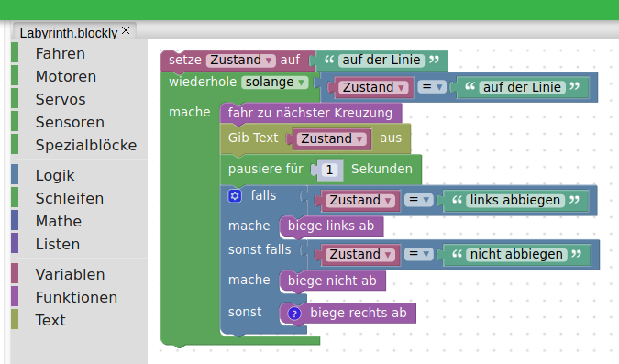The width and height of the screenshot is (619, 364).
Task: Click the 'wiederhole' loop block label
Action: [203, 83]
